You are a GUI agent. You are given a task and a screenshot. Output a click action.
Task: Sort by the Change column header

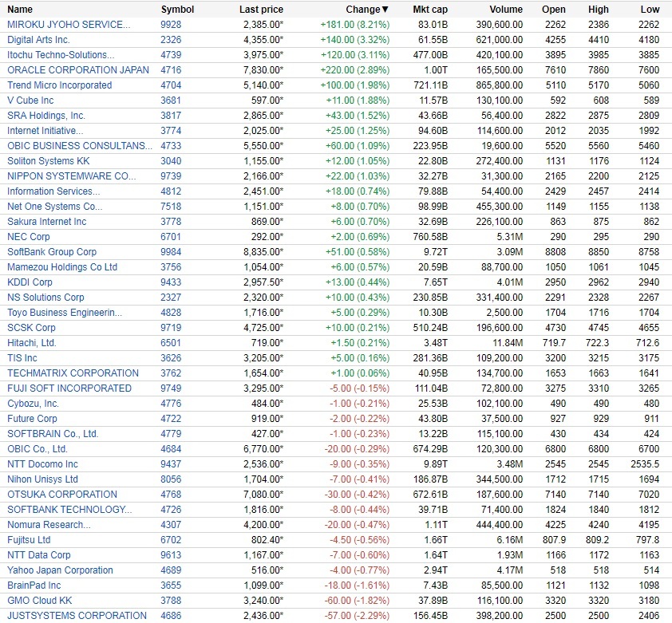click(367, 10)
